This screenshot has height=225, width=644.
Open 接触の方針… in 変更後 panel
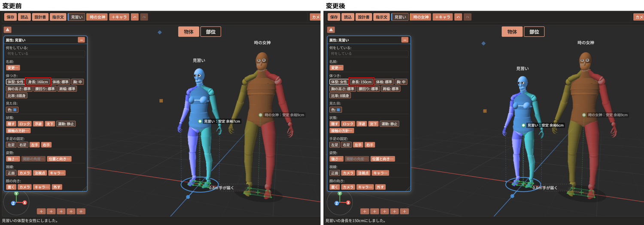[x=342, y=131]
